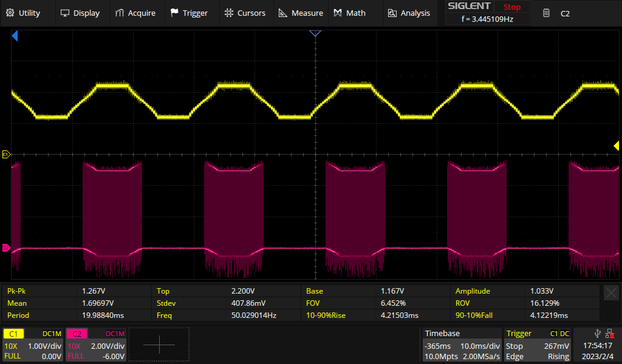Click the Mean measurement value 1.69697V
The width and height of the screenshot is (622, 364).
98,303
